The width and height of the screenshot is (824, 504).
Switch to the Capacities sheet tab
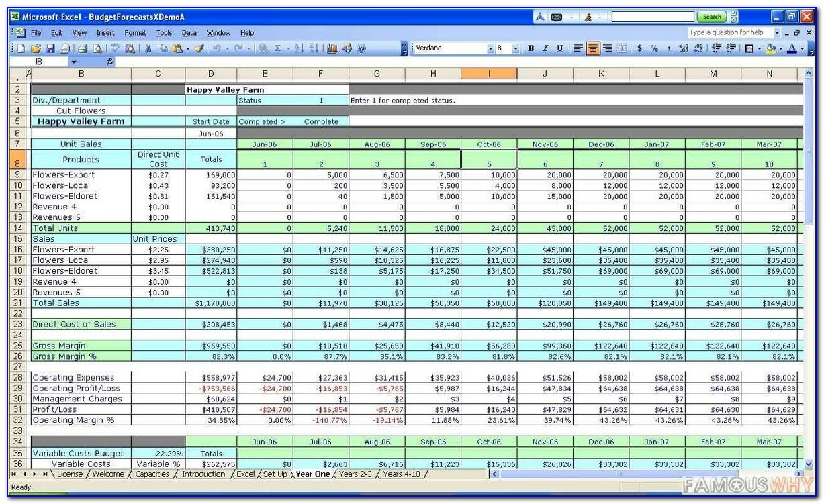[x=152, y=474]
